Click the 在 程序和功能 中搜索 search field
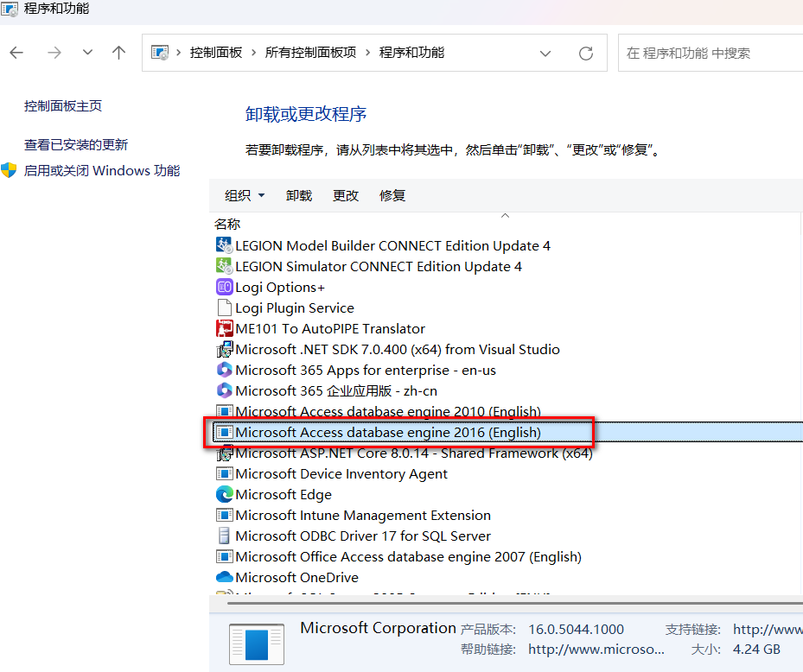This screenshot has width=803, height=672. click(711, 53)
